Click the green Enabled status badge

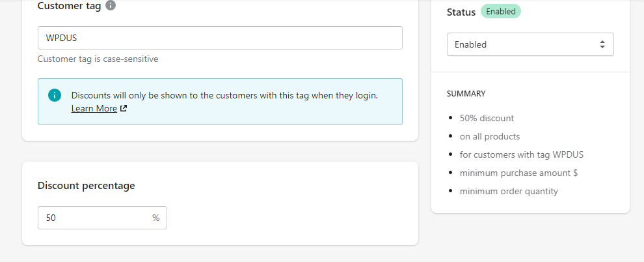(500, 11)
